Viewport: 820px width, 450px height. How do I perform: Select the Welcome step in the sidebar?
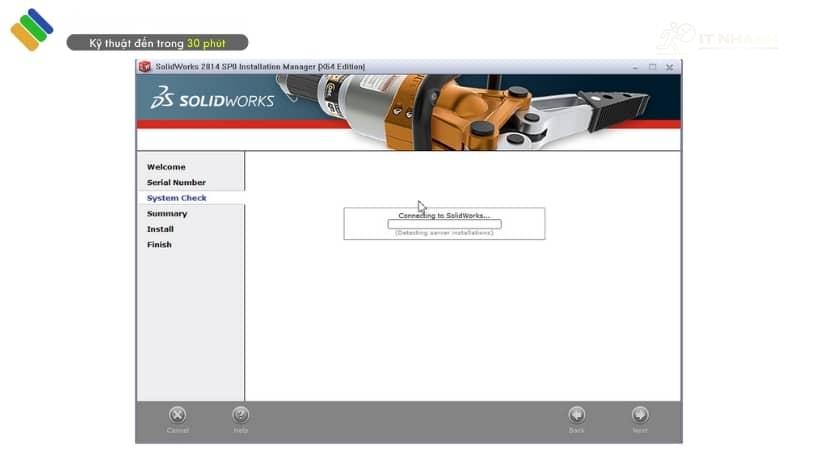tap(166, 167)
